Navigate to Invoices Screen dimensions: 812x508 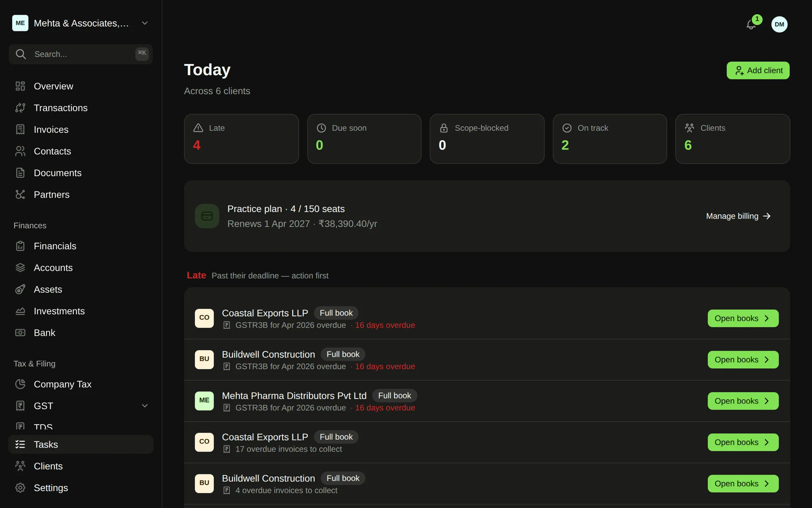(x=81, y=129)
